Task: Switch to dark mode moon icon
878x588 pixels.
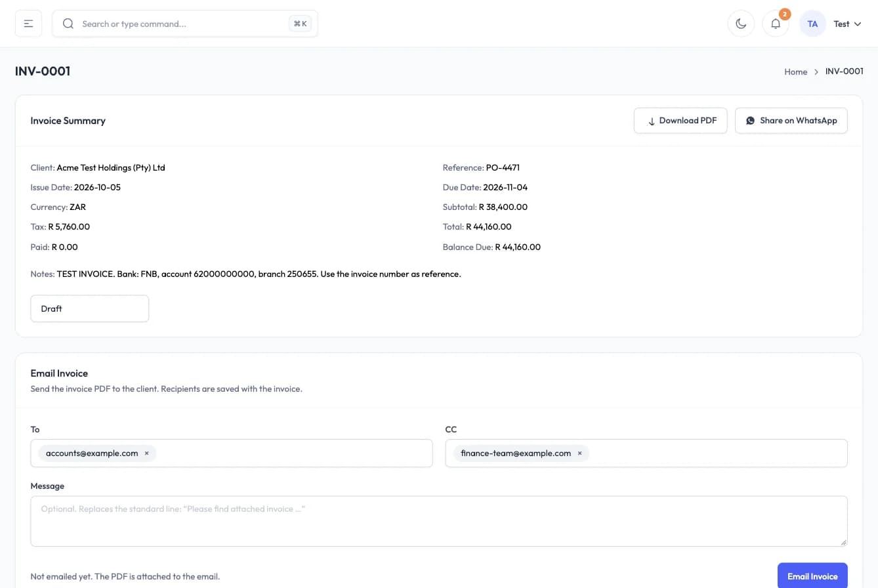Action: click(x=741, y=24)
